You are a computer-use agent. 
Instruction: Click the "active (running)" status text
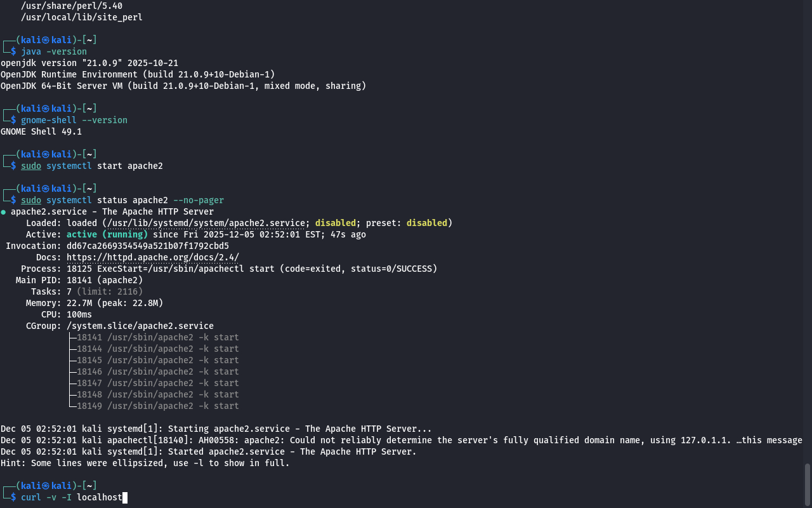[107, 234]
